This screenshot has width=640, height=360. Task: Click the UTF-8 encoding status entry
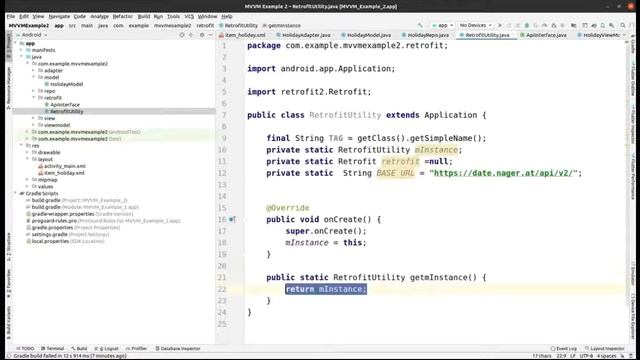pos(586,356)
